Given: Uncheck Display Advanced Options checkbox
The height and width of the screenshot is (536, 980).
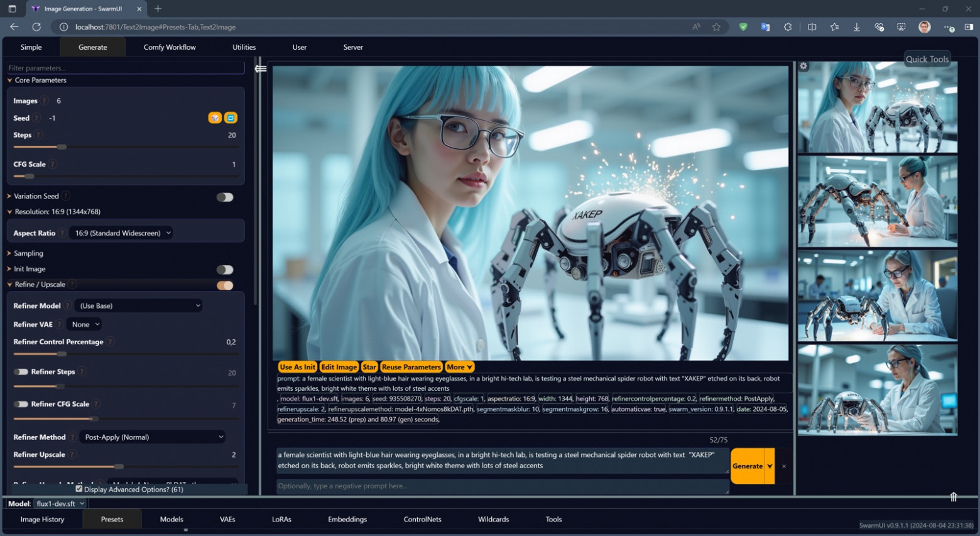Looking at the screenshot, I should (x=79, y=489).
